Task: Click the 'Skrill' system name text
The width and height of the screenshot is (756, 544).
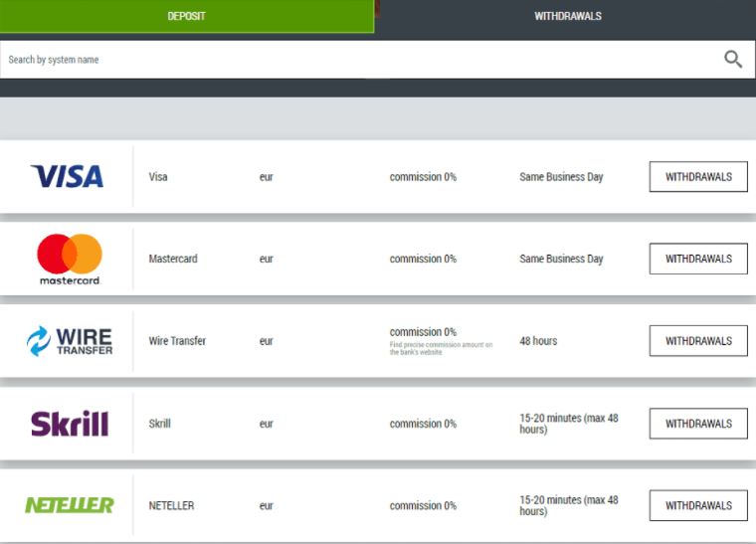Action: 159,424
